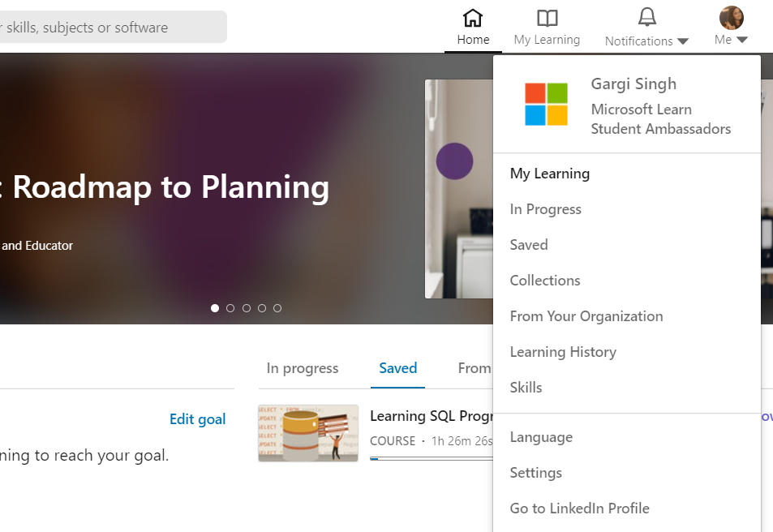The height and width of the screenshot is (532, 773).
Task: Open In Progress from Me menu
Action: pyautogui.click(x=545, y=209)
